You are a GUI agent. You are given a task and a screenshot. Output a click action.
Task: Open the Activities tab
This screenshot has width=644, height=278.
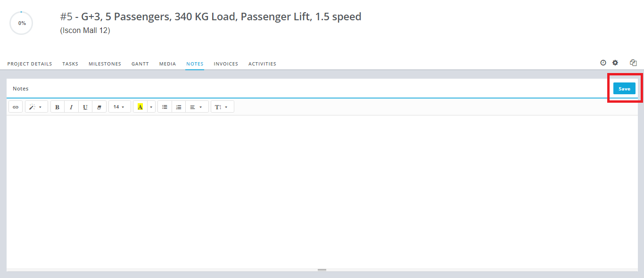point(262,64)
